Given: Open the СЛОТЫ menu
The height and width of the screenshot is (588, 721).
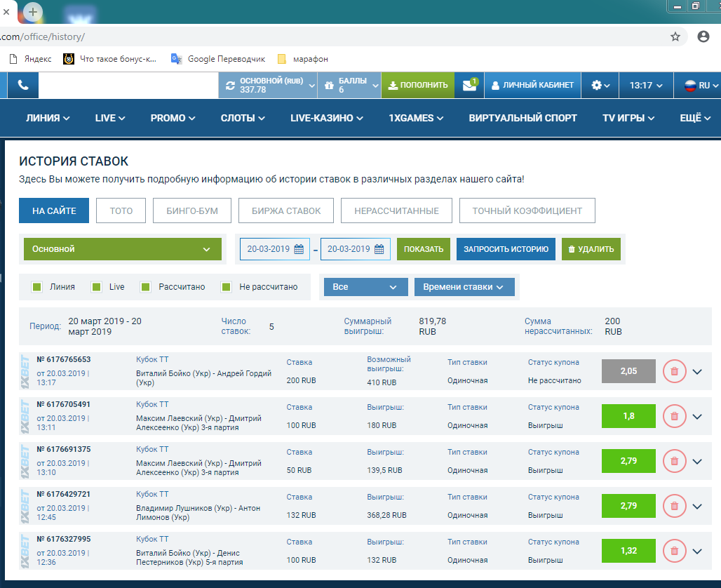Looking at the screenshot, I should click(243, 118).
